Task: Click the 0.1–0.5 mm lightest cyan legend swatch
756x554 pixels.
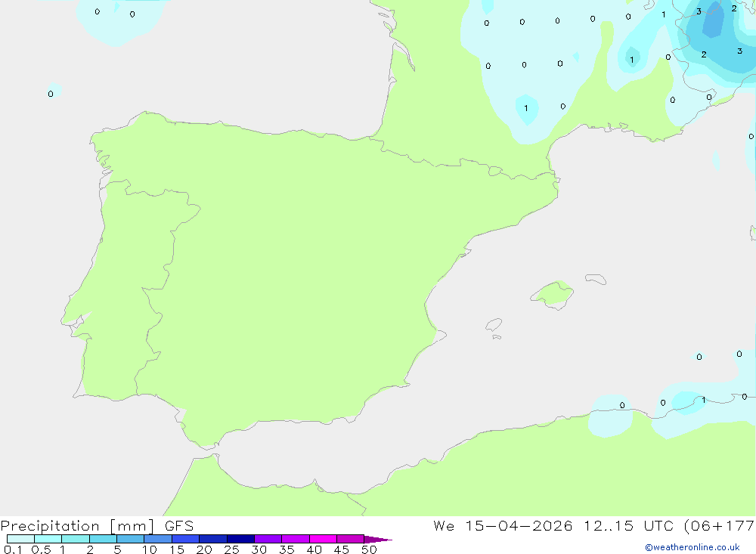Action: pos(20,539)
